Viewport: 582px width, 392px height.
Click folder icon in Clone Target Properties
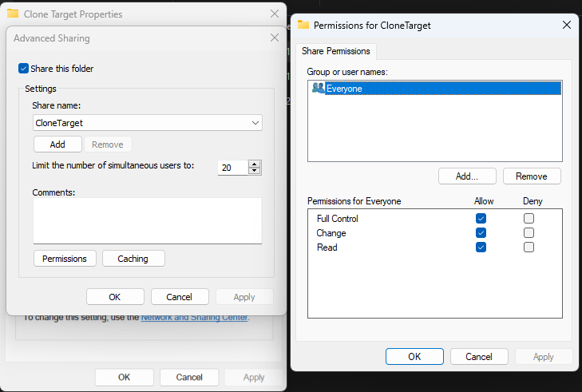pos(13,14)
